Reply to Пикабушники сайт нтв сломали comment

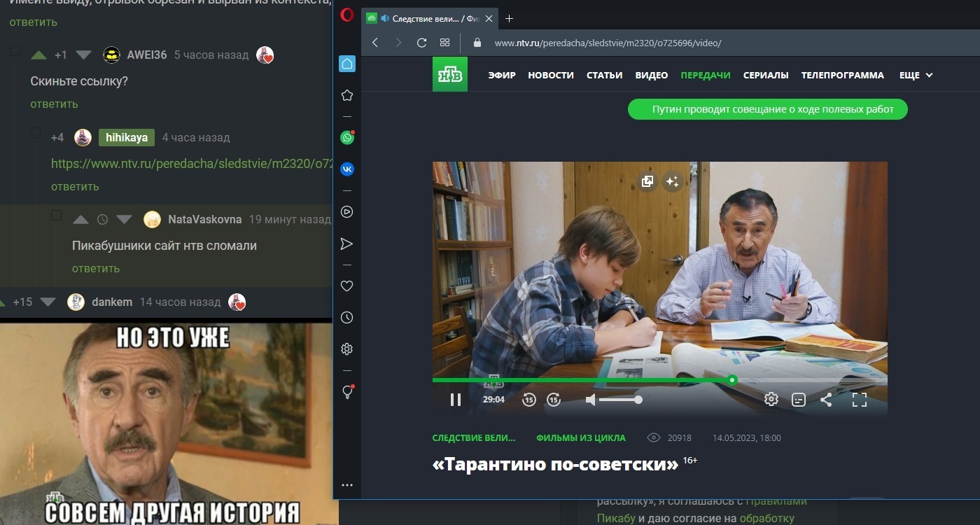coord(96,268)
